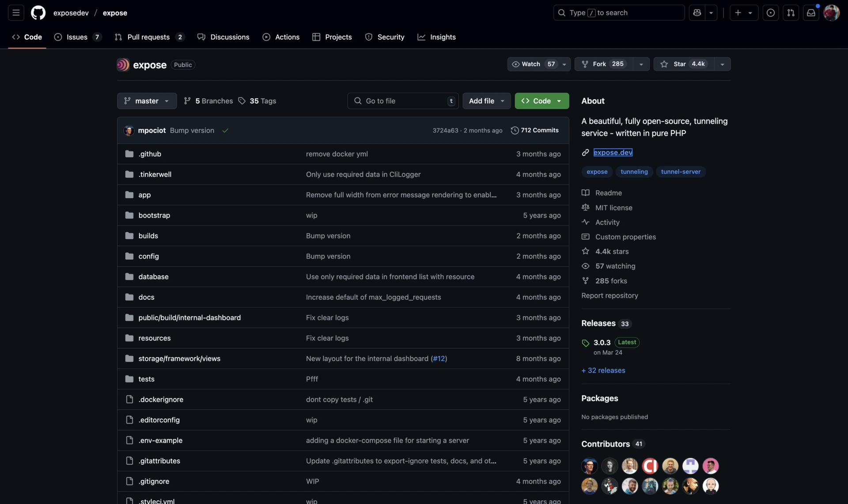Click the tunnel-server topic tag
Viewport: 848px width, 504px height.
pyautogui.click(x=681, y=172)
